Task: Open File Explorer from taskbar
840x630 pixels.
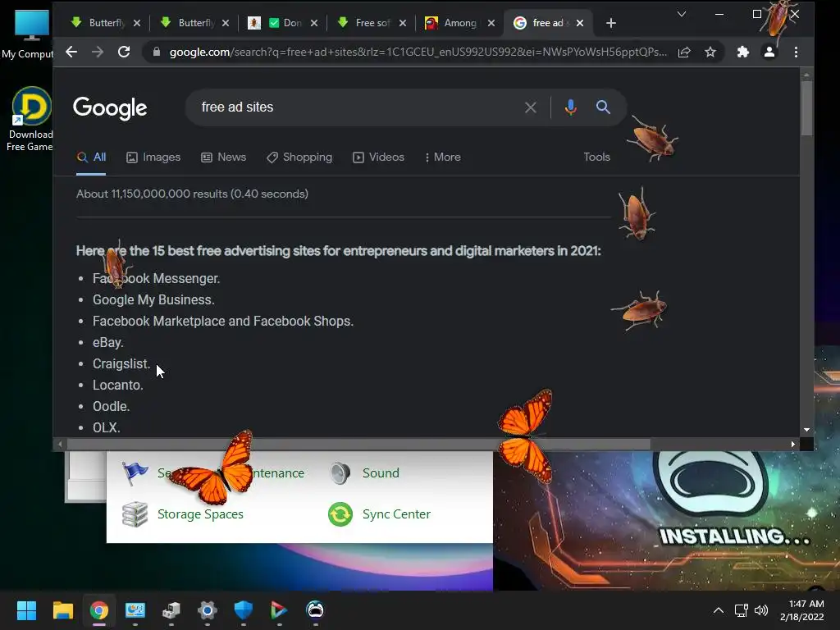Action: (x=62, y=610)
